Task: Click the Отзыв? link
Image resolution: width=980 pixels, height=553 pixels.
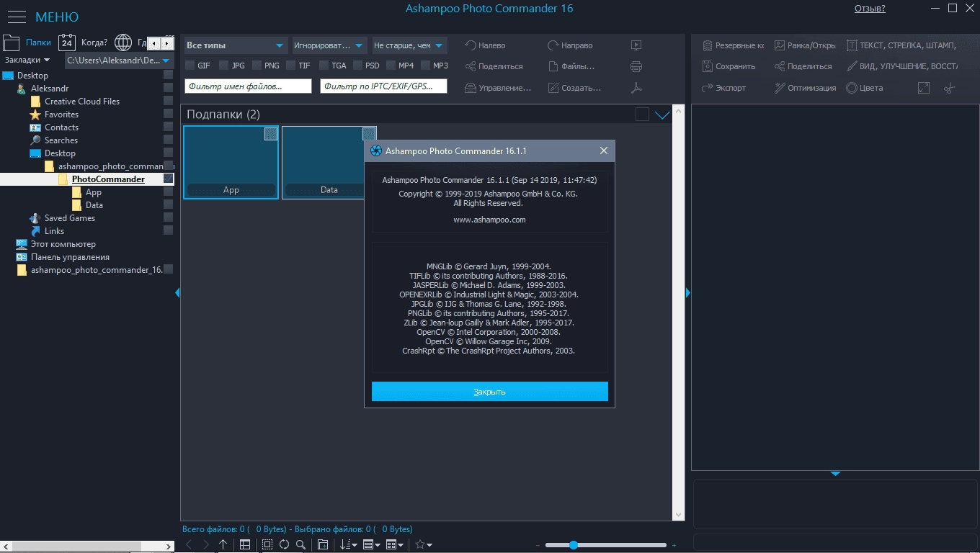Action: click(870, 9)
